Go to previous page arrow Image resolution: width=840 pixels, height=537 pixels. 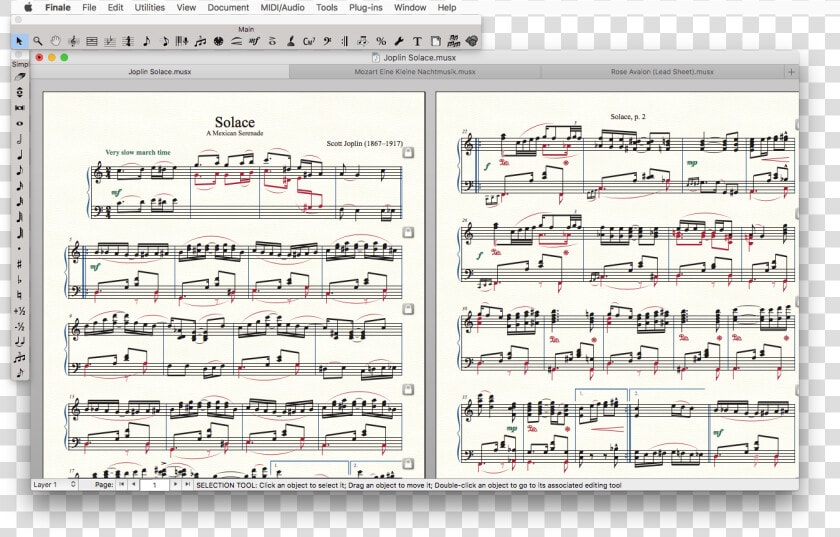click(133, 484)
